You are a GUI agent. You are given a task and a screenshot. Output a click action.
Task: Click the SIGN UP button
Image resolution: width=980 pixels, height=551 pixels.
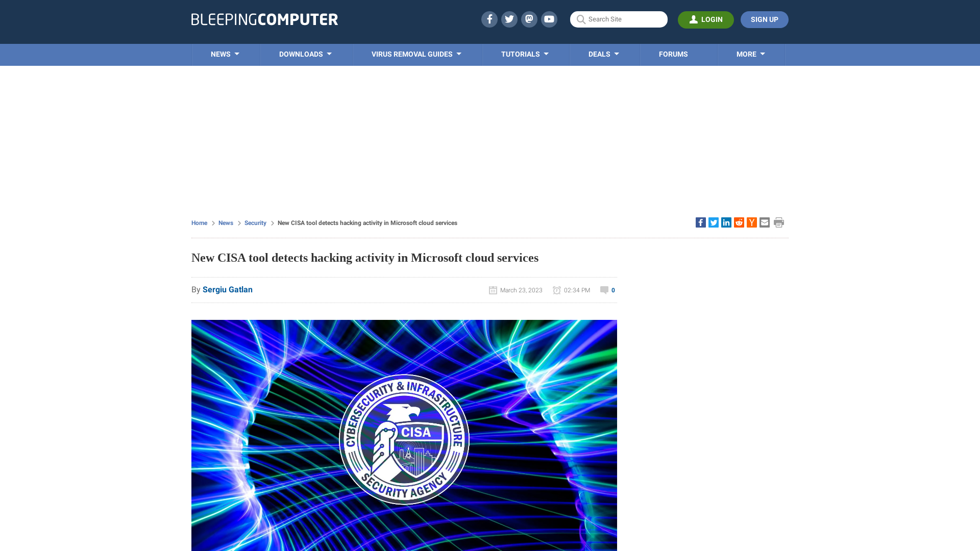(765, 19)
